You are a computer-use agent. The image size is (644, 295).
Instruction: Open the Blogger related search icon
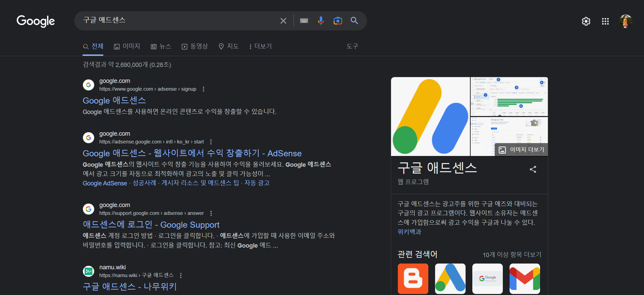413,279
